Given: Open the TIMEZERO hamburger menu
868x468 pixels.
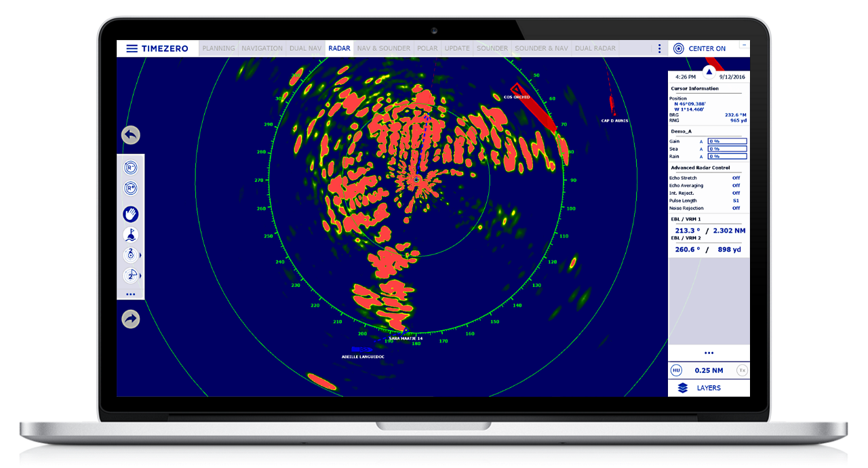Looking at the screenshot, I should click(132, 49).
